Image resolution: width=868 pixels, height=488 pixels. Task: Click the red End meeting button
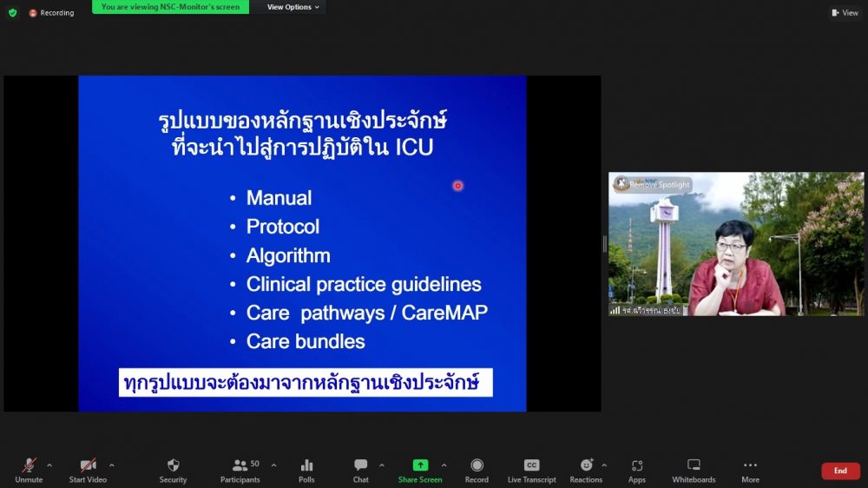pos(840,471)
